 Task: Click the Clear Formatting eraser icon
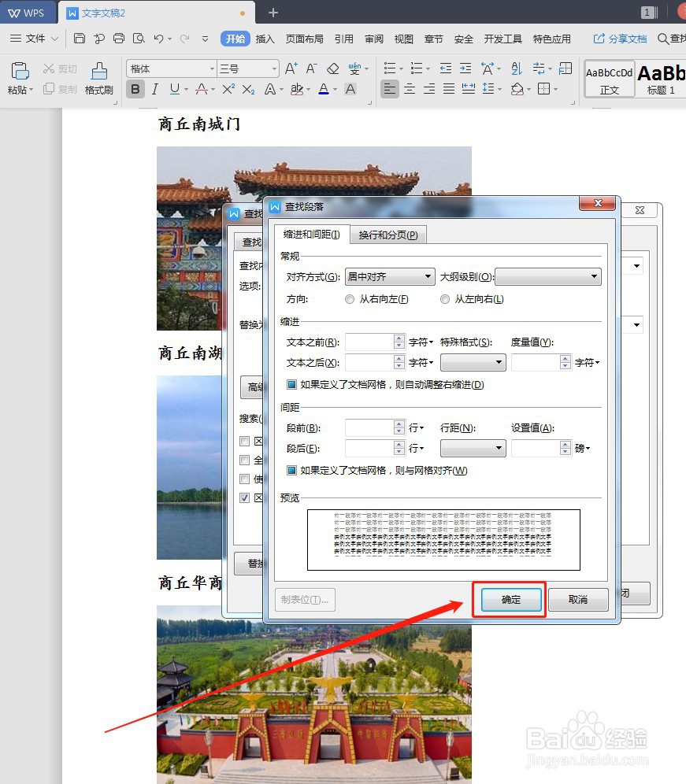pos(332,68)
